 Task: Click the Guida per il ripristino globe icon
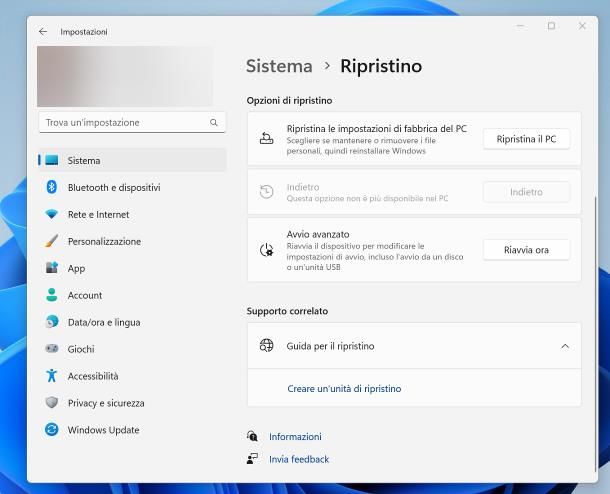[266, 345]
